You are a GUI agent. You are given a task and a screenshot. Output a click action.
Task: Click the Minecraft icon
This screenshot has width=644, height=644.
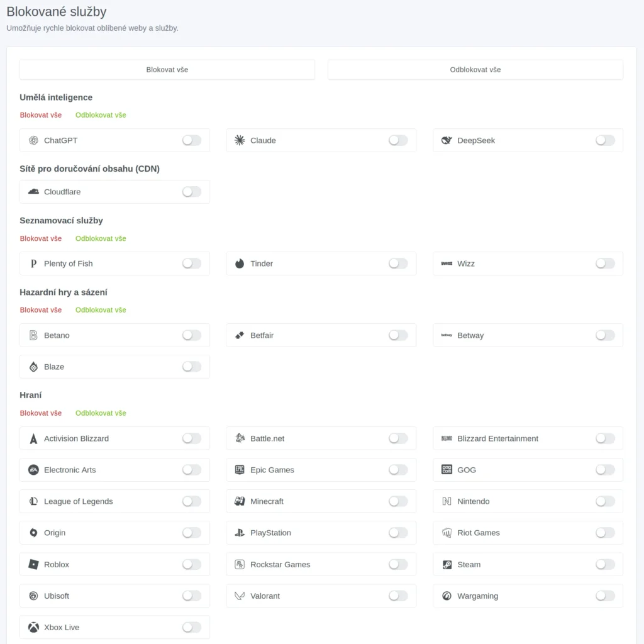[x=240, y=501]
